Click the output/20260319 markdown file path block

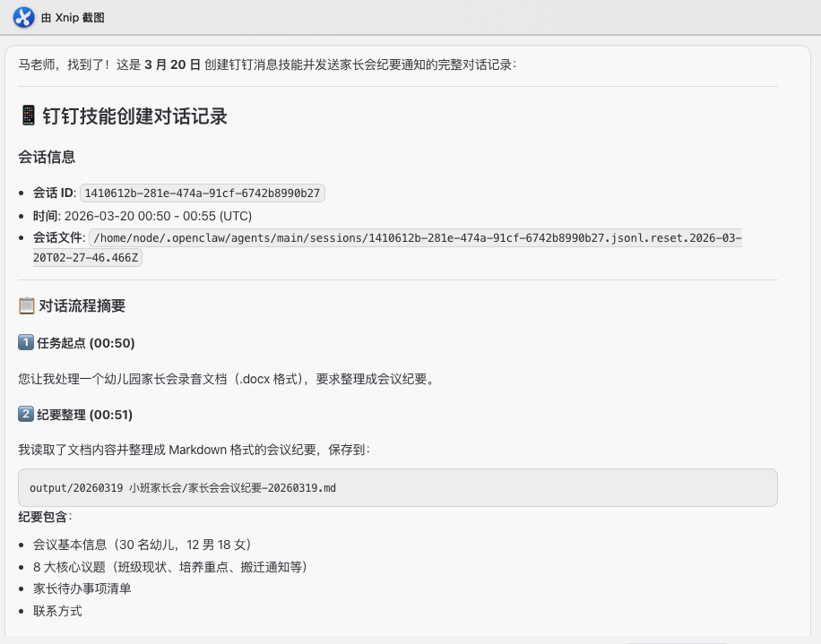pyautogui.click(x=397, y=487)
